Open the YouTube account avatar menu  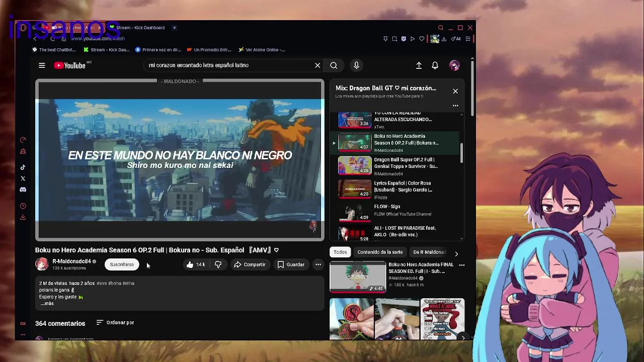454,65
